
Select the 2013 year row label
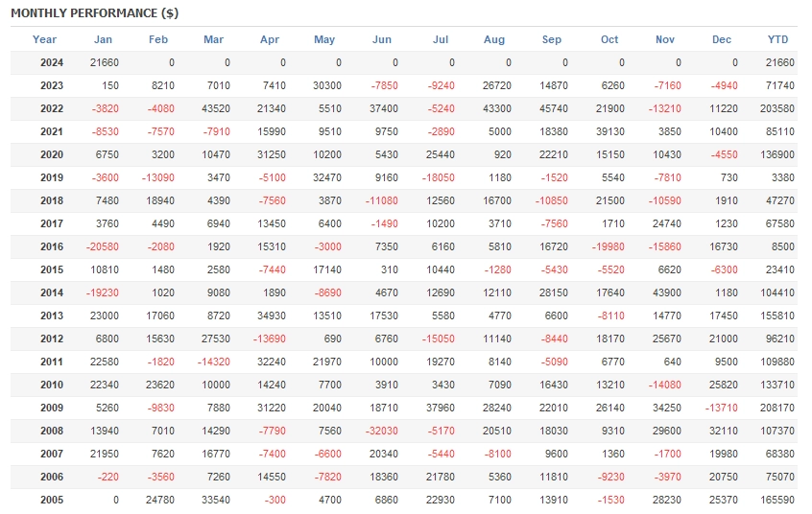(x=52, y=315)
